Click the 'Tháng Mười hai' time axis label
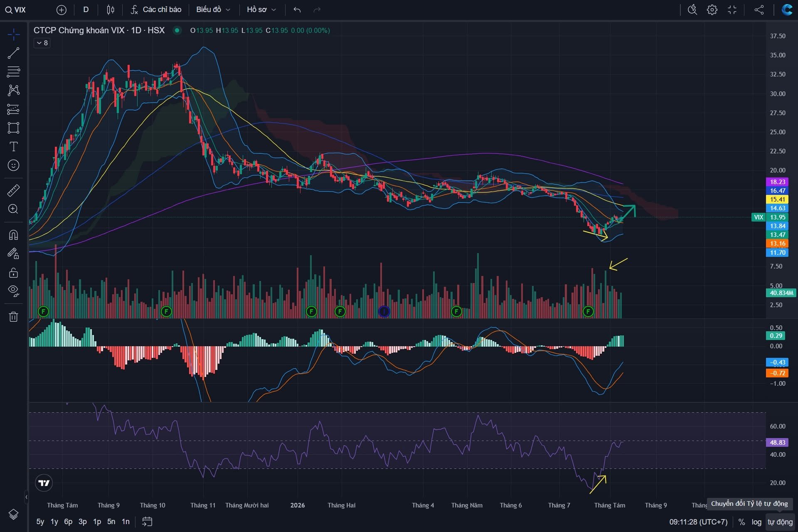 (247, 505)
